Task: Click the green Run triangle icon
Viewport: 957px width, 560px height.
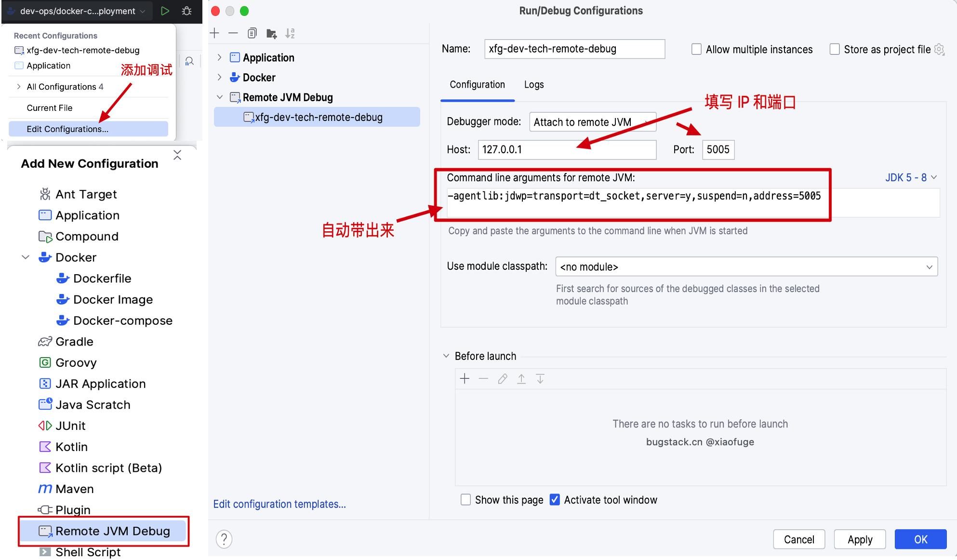Action: [165, 11]
